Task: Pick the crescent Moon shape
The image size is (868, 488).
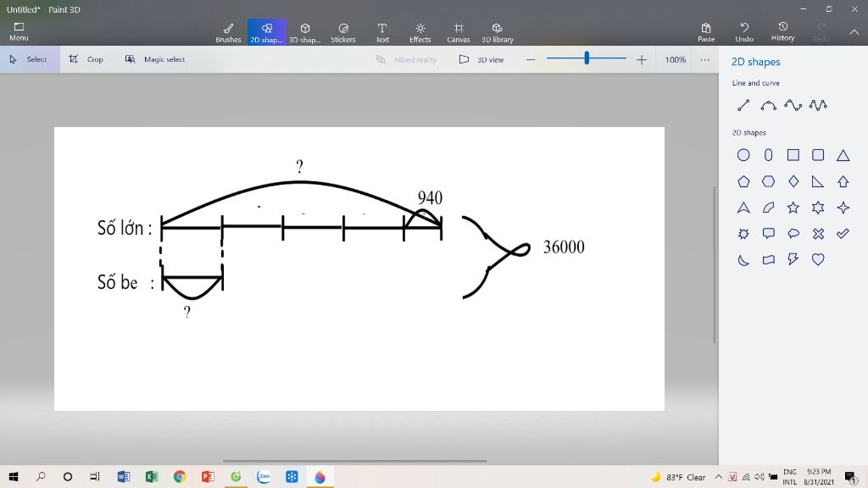Action: [x=743, y=259]
